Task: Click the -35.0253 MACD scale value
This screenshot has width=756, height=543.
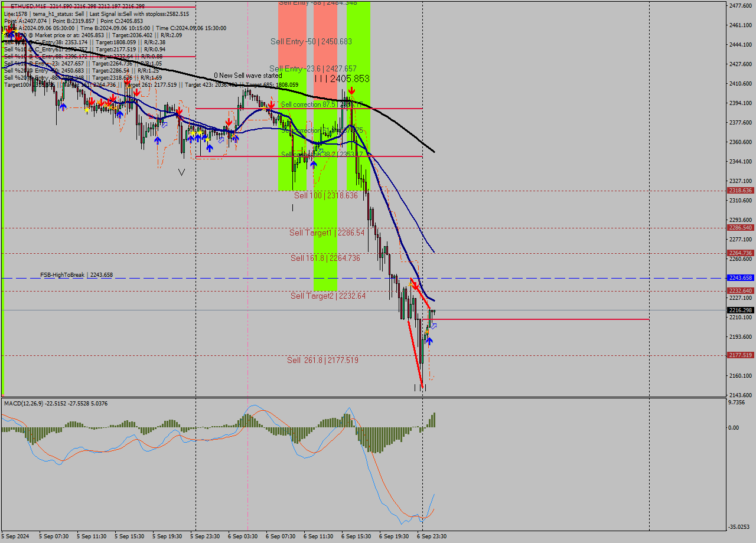Action: (x=739, y=527)
